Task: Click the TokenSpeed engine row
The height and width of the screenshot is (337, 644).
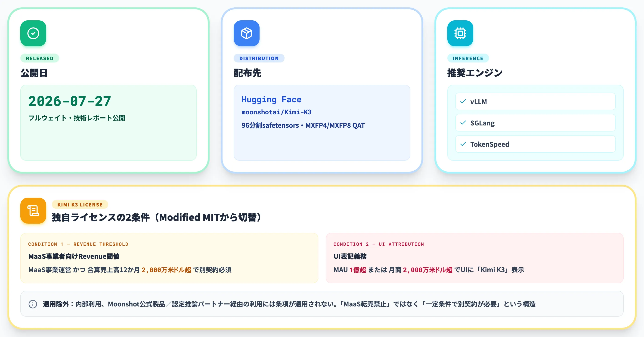Action: click(536, 144)
